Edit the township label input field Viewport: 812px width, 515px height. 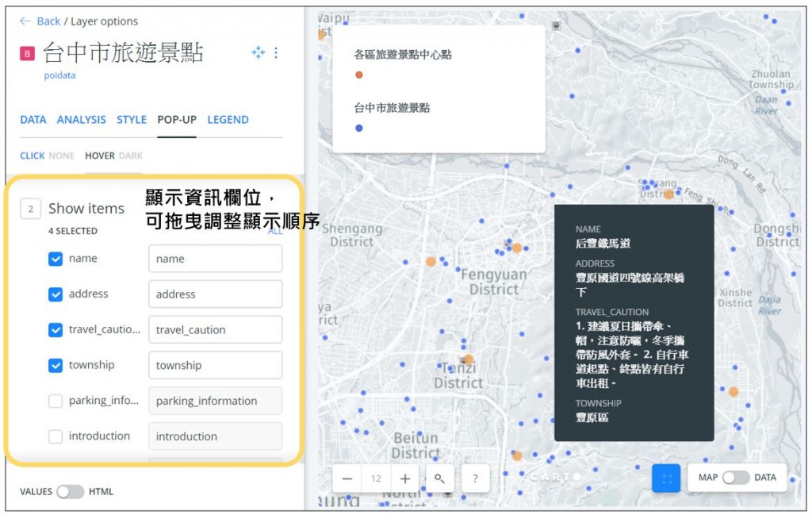[216, 365]
